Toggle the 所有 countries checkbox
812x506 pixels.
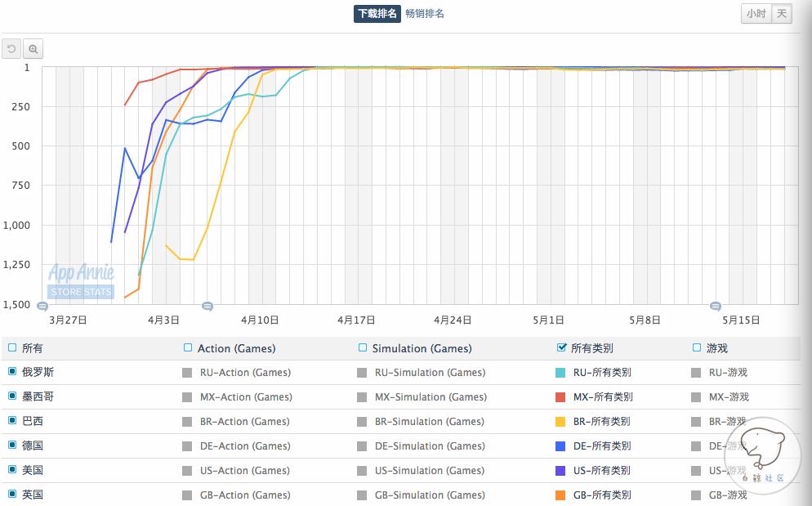[x=12, y=348]
